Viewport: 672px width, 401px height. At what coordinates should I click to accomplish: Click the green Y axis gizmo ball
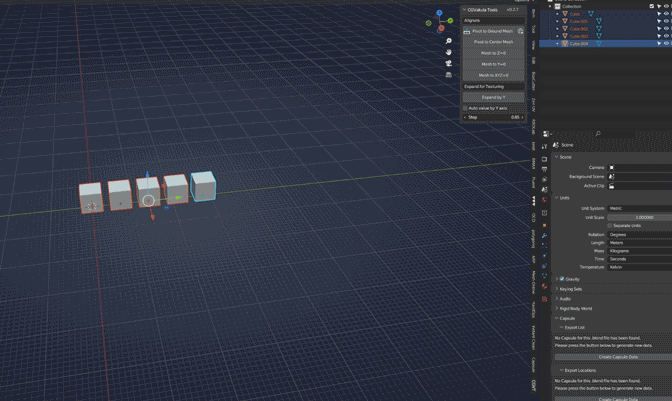pos(450,21)
